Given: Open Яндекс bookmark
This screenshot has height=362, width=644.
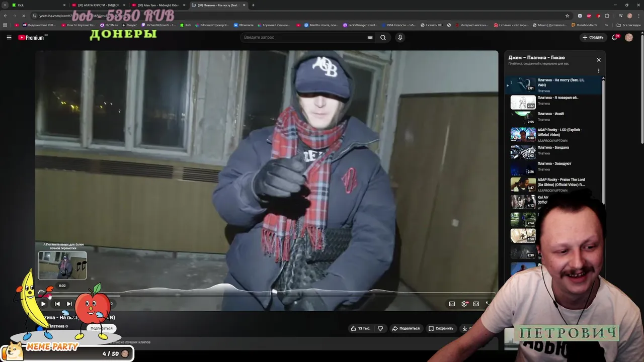Looking at the screenshot, I should pos(130,25).
